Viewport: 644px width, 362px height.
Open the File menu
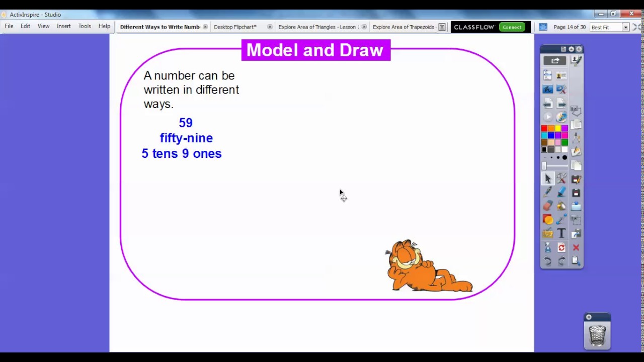[9, 26]
